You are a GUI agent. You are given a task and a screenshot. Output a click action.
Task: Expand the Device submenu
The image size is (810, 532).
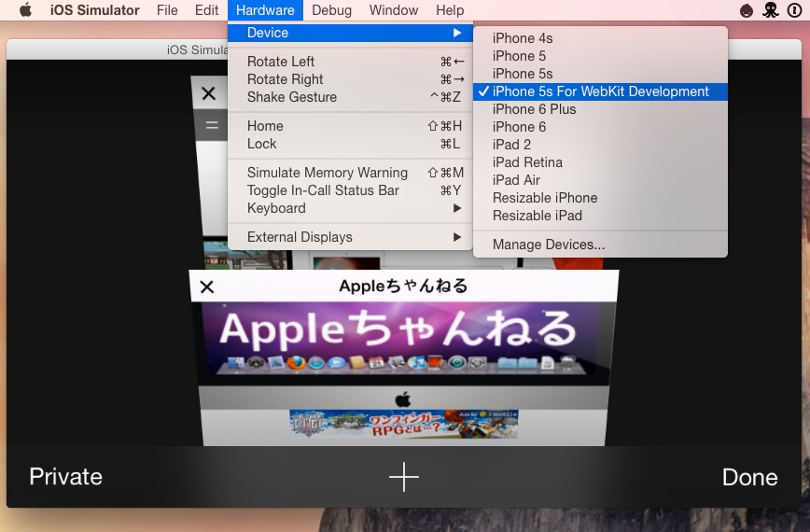click(x=350, y=33)
